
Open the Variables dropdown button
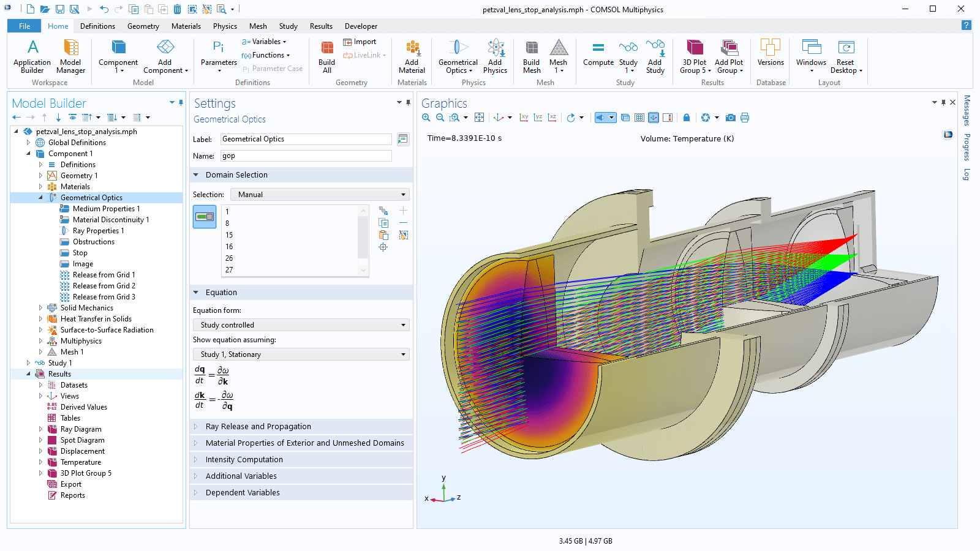[x=264, y=42]
